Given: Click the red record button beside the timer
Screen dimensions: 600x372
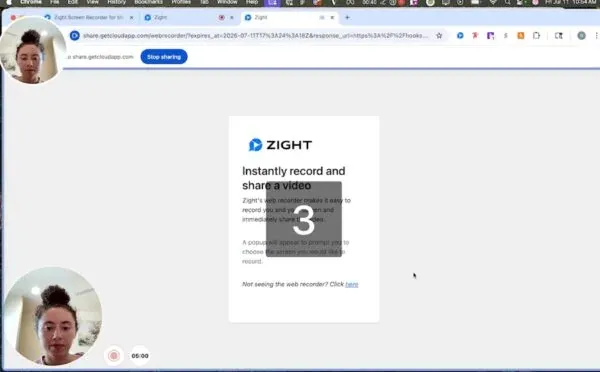Looking at the screenshot, I should click(114, 356).
